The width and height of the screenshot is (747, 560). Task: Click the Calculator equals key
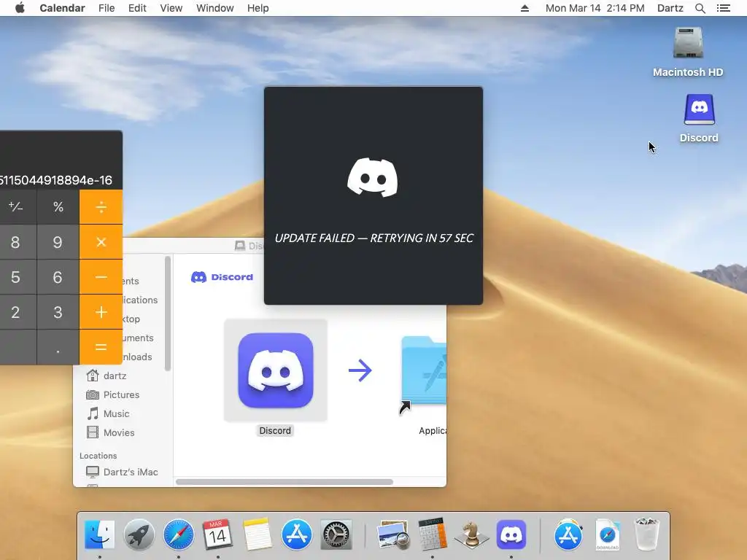[x=101, y=347]
